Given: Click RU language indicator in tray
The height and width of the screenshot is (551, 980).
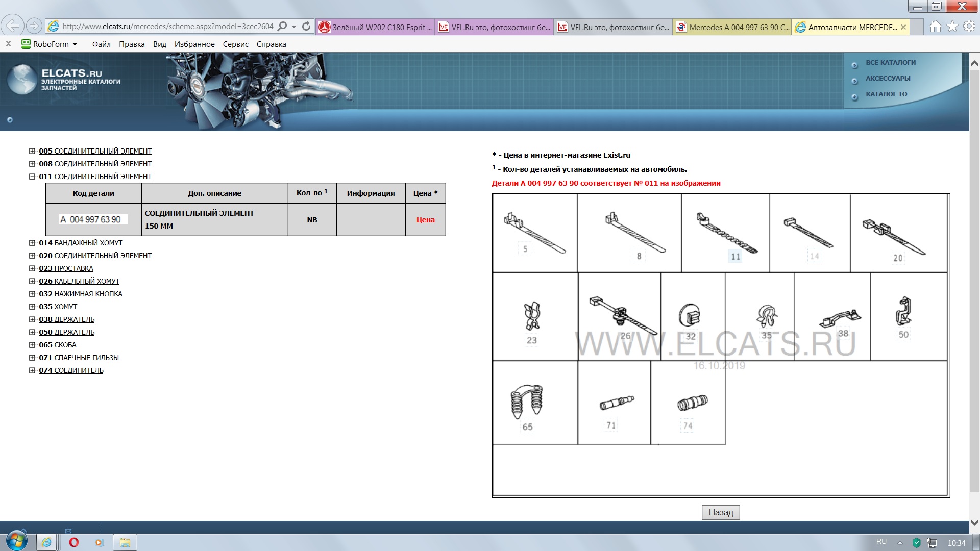Looking at the screenshot, I should [x=881, y=542].
